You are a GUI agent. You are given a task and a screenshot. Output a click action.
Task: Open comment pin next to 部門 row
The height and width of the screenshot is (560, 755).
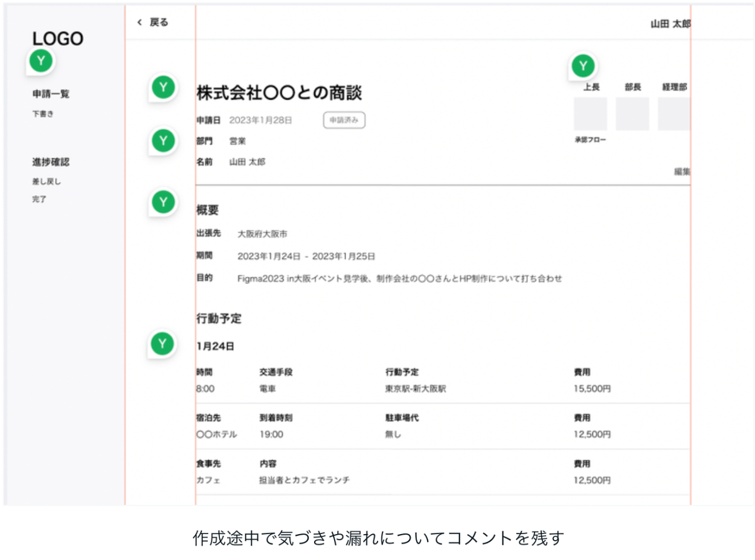[162, 141]
